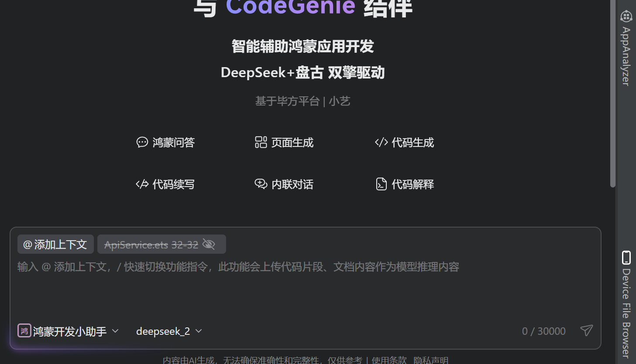Image resolution: width=636 pixels, height=364 pixels.
Task: Click the 基于毕方平台 | 小艺 text
Action: click(x=303, y=101)
